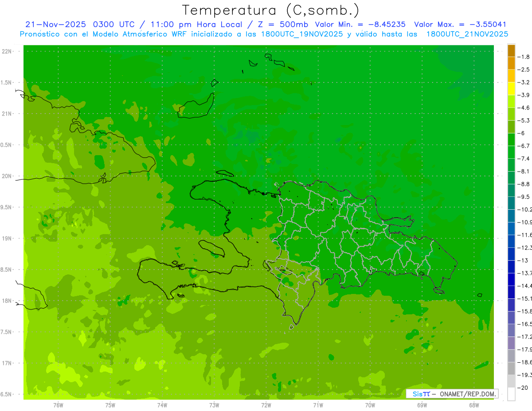
Task: Pick the orange swatch between -1.8 and -2.5
Action: [511, 63]
